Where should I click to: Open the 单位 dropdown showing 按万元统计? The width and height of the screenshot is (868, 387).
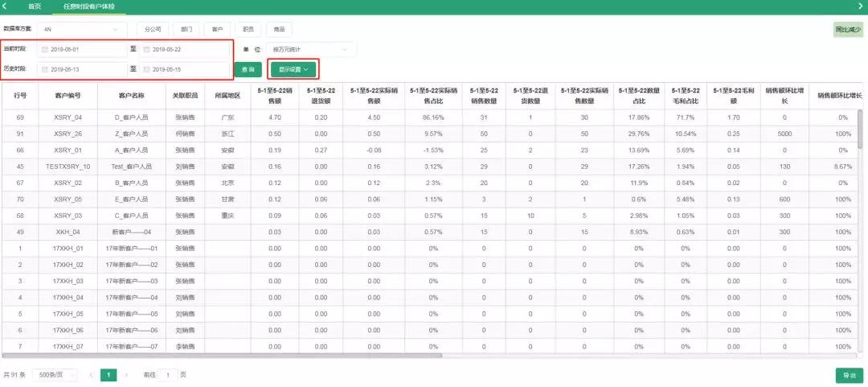[x=313, y=49]
